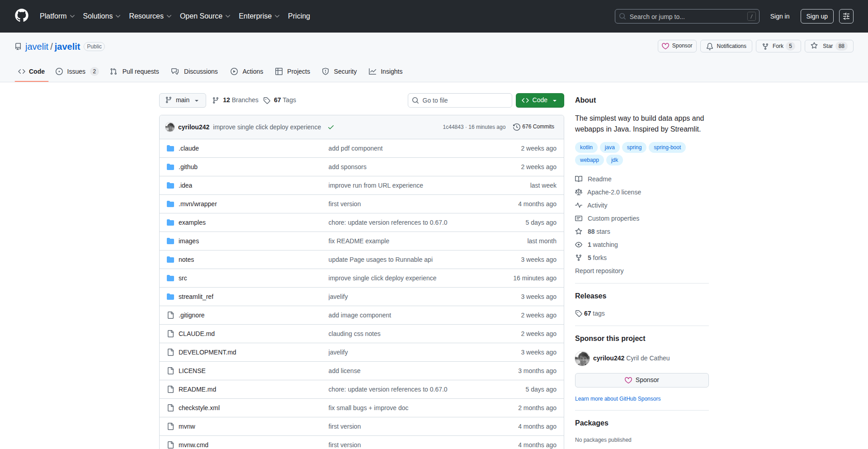The height and width of the screenshot is (449, 868).
Task: Click the GitHub Octocat logo
Action: [x=21, y=16]
